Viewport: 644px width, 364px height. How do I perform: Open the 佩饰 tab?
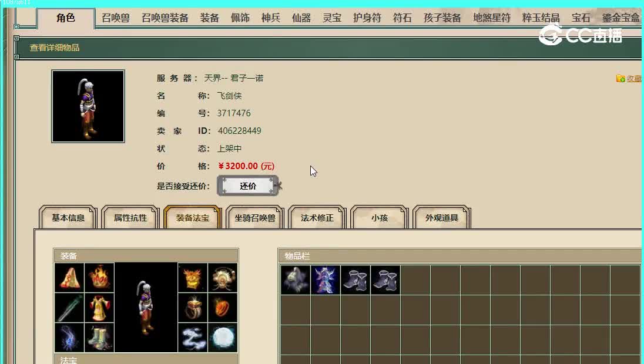pyautogui.click(x=240, y=18)
